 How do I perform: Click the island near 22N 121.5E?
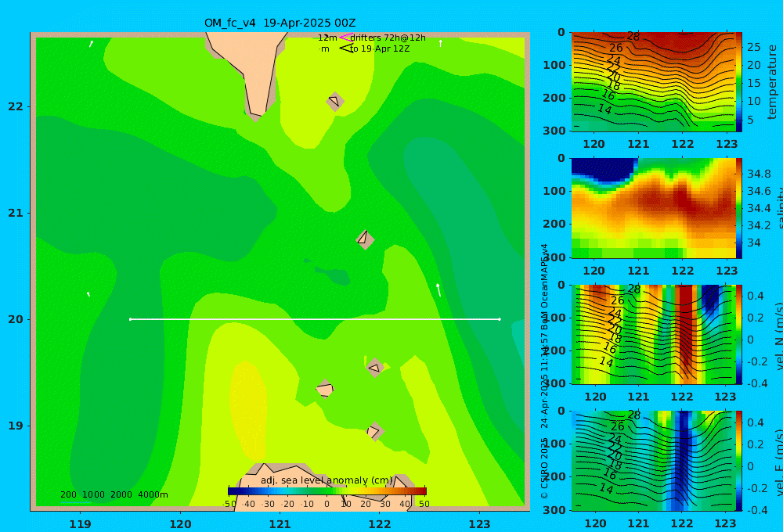334,101
